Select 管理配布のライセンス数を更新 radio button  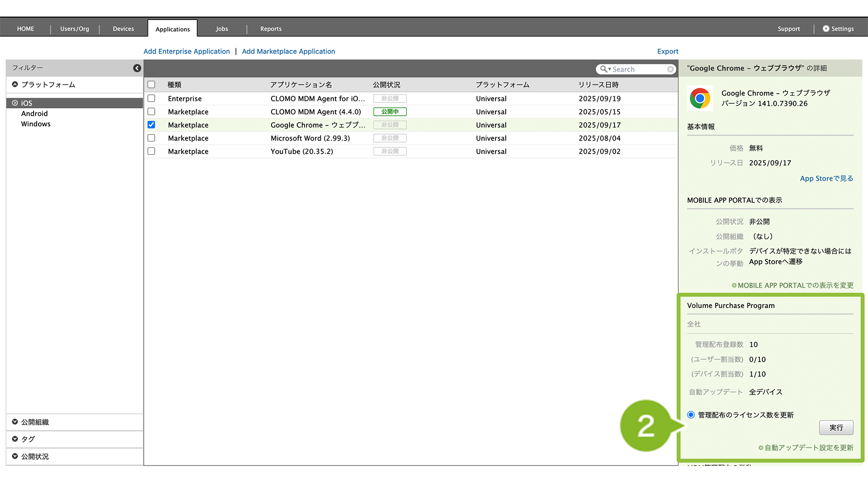click(691, 415)
